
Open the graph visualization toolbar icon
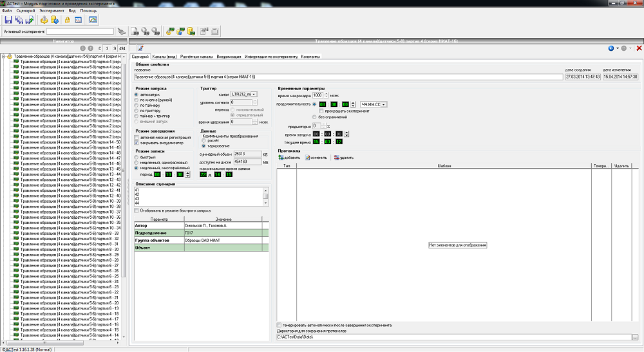tap(93, 20)
